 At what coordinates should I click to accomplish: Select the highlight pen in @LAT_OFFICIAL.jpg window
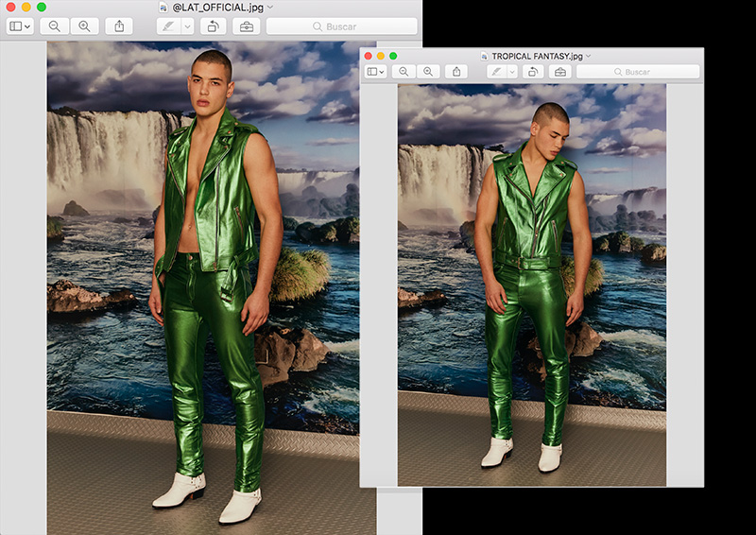coord(168,26)
